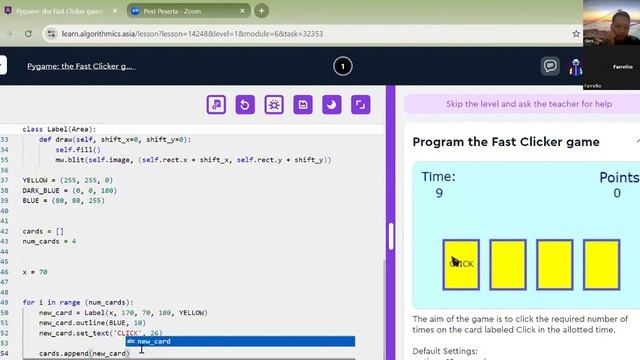
Task: Click the Time value 9 in game preview
Action: 439,193
